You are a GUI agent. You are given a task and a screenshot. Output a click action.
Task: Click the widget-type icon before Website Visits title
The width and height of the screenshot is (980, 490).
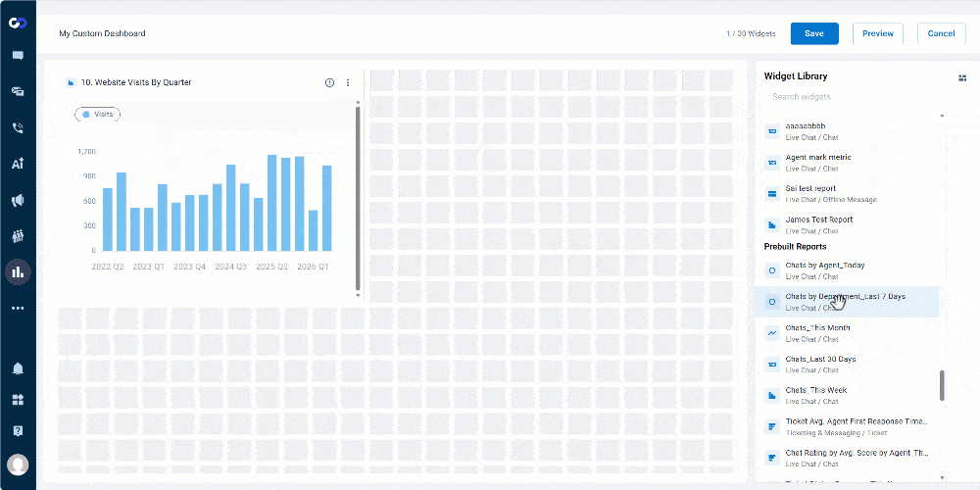pos(72,82)
